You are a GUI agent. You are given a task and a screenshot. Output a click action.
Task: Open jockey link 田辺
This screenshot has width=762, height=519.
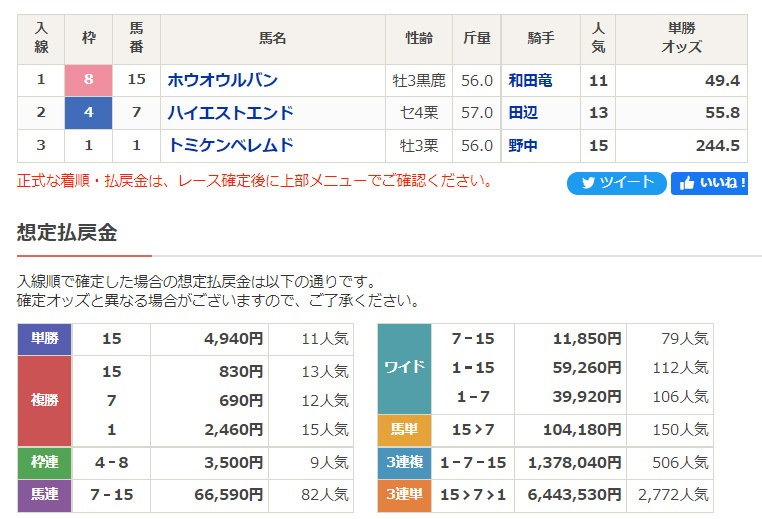[x=523, y=113]
